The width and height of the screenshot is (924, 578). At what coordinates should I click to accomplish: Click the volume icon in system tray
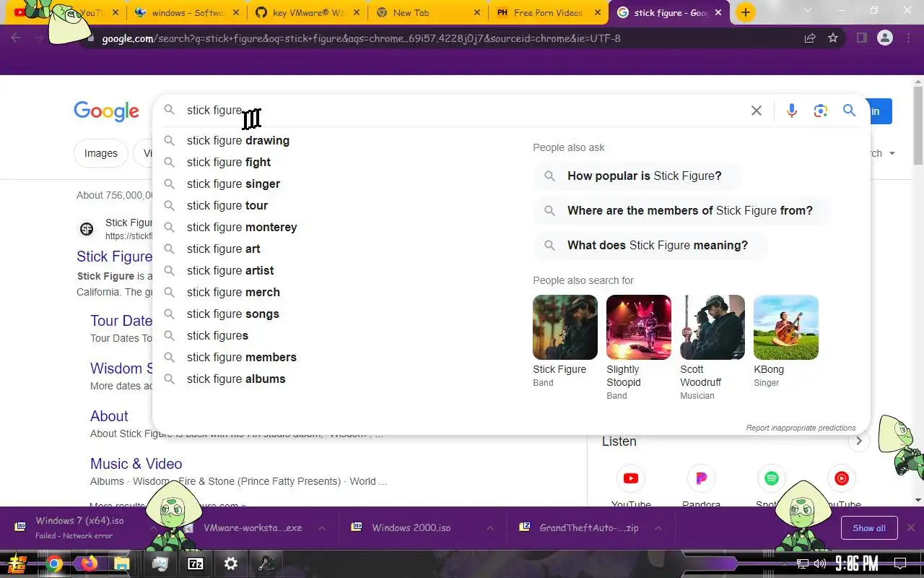[x=820, y=564]
